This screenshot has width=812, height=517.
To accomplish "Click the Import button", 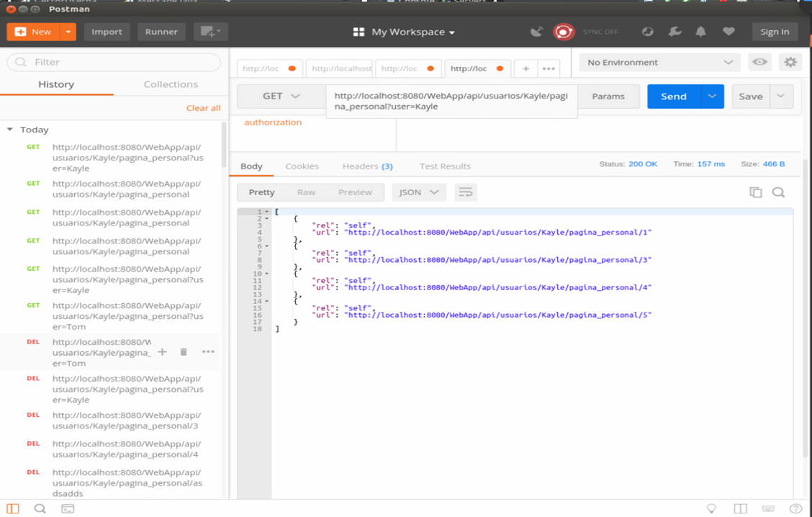I will point(107,32).
